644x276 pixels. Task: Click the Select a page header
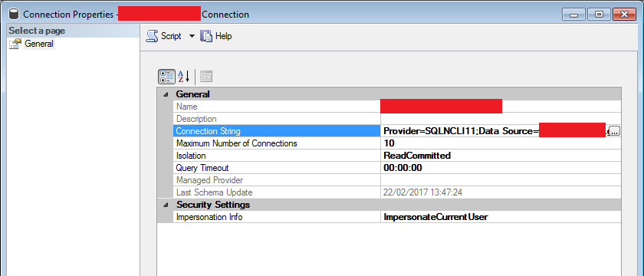click(37, 31)
